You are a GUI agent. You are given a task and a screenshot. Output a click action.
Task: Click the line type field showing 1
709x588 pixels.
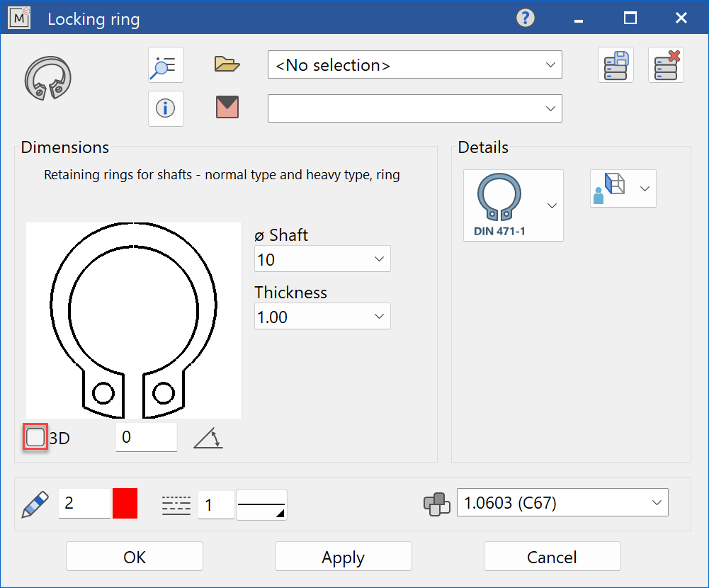[216, 505]
